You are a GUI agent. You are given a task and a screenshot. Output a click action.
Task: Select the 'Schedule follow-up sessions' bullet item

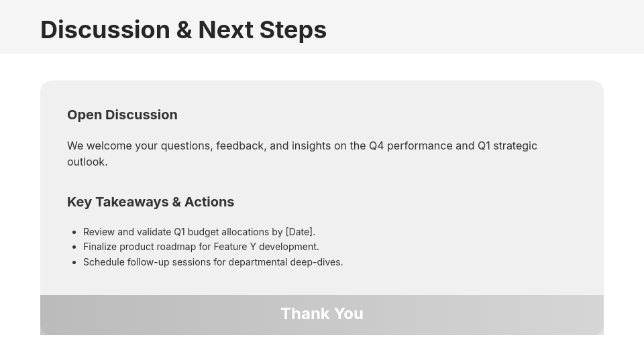pyautogui.click(x=213, y=262)
